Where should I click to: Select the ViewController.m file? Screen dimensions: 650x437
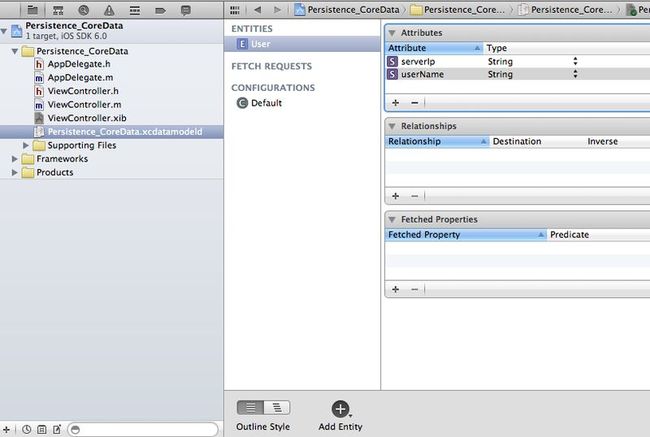click(84, 104)
